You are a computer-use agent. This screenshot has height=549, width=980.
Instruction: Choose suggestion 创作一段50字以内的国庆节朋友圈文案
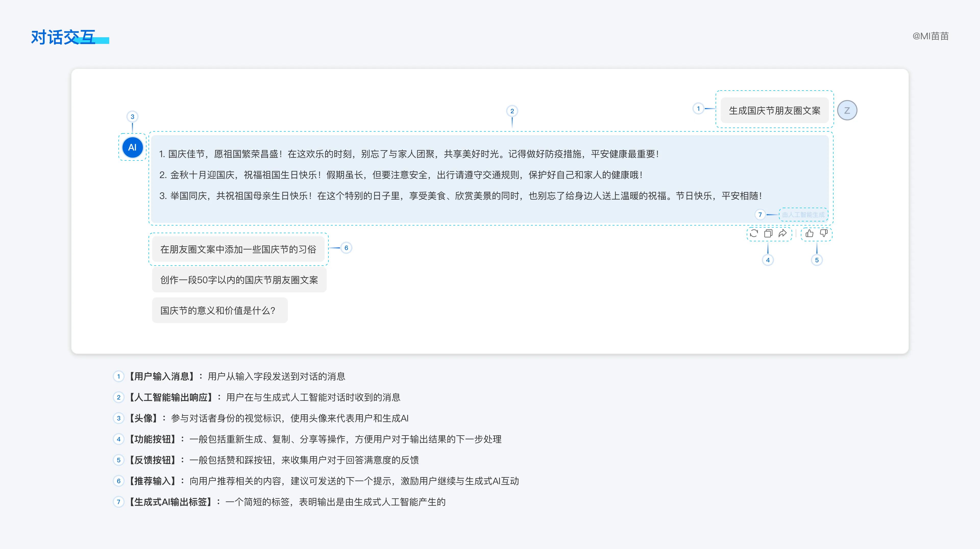coord(239,280)
